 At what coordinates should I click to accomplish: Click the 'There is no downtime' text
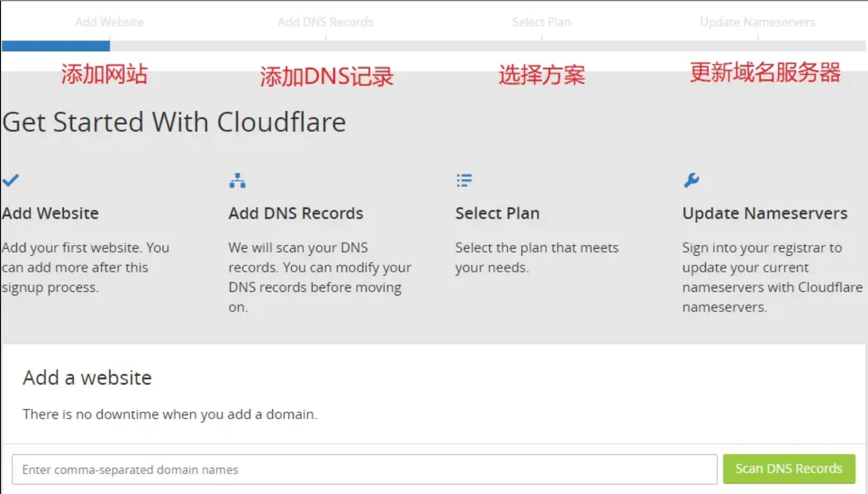point(170,414)
